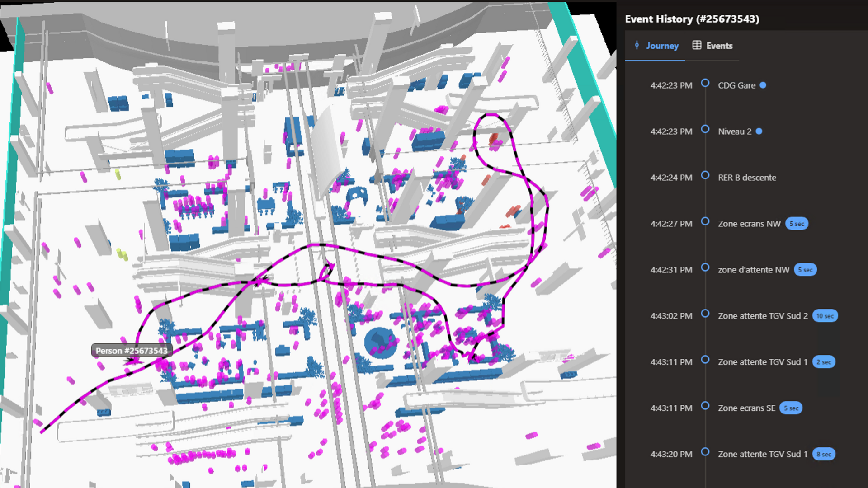Click the Event History panel title

(x=692, y=19)
